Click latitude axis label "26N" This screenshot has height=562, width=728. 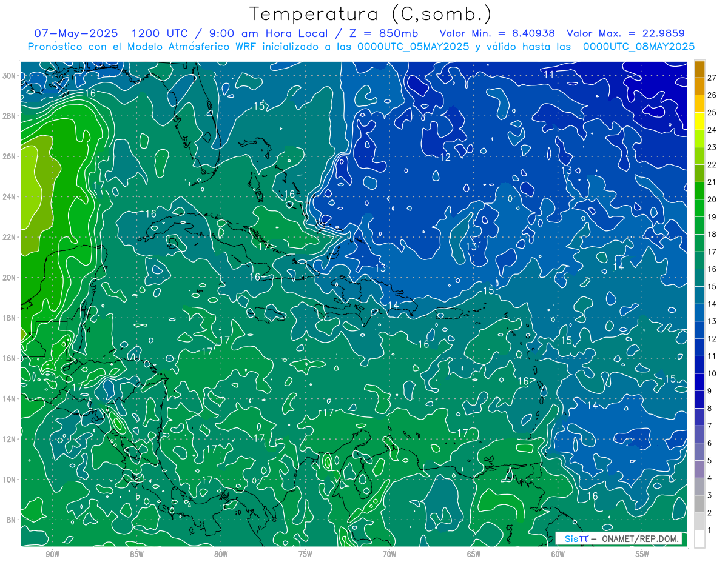(x=9, y=156)
